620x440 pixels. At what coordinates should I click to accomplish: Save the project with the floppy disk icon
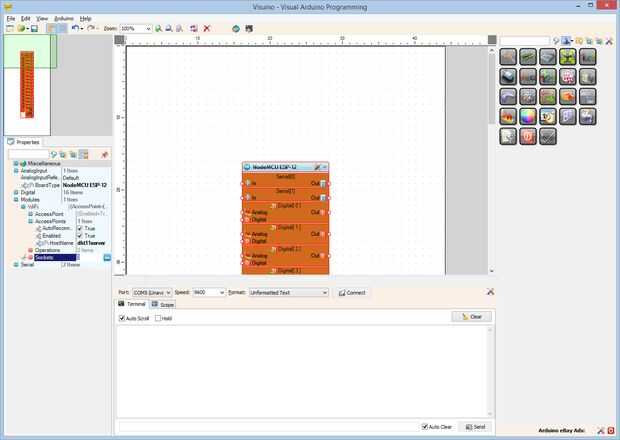click(x=34, y=28)
